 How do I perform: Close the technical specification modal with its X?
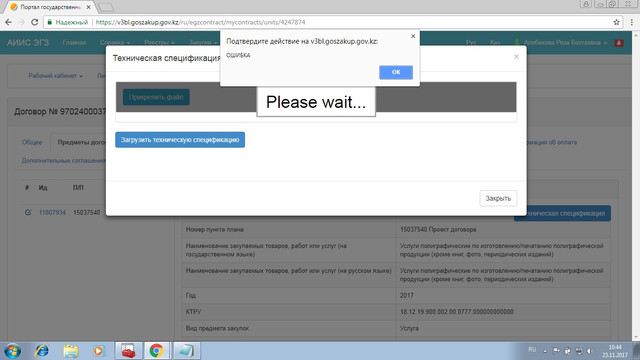516,57
